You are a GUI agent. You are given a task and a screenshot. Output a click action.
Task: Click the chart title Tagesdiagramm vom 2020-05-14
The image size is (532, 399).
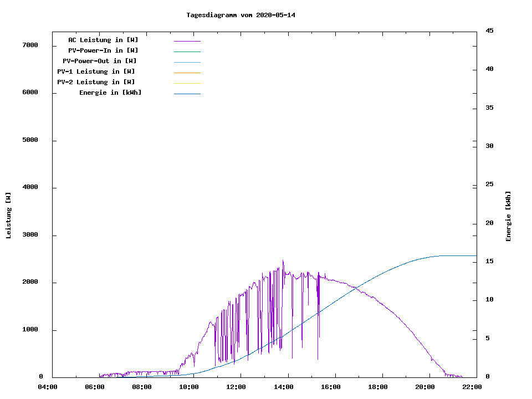pos(241,15)
